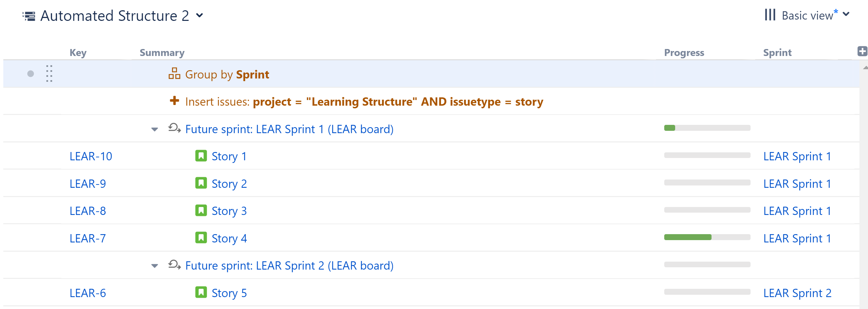Click the plus icon before Insert issues
Viewport: 868px width, 309px height.
click(174, 101)
